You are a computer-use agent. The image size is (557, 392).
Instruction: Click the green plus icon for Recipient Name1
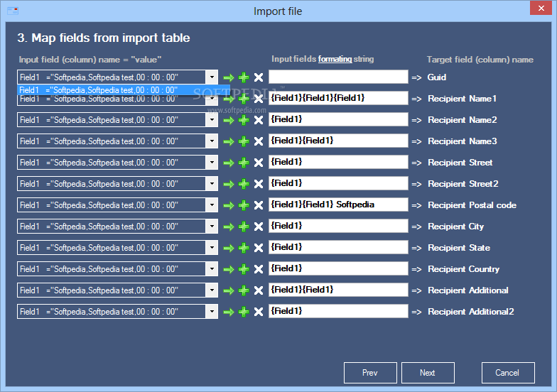244,99
